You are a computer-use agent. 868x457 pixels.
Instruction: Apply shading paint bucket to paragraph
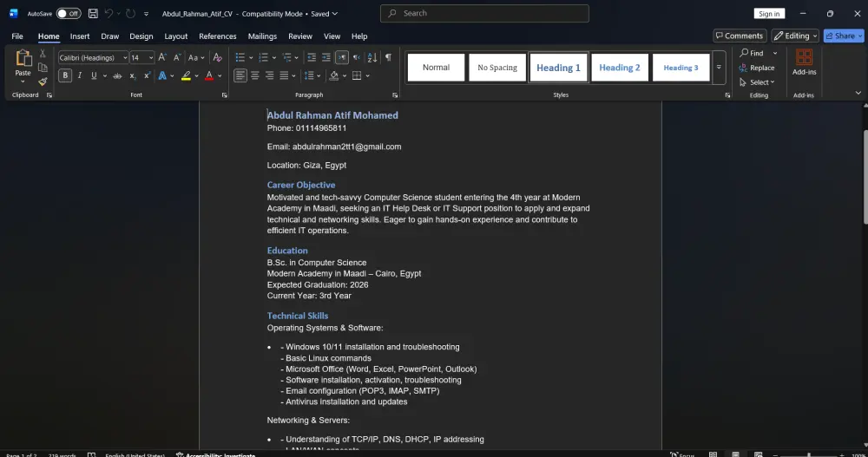pos(334,75)
